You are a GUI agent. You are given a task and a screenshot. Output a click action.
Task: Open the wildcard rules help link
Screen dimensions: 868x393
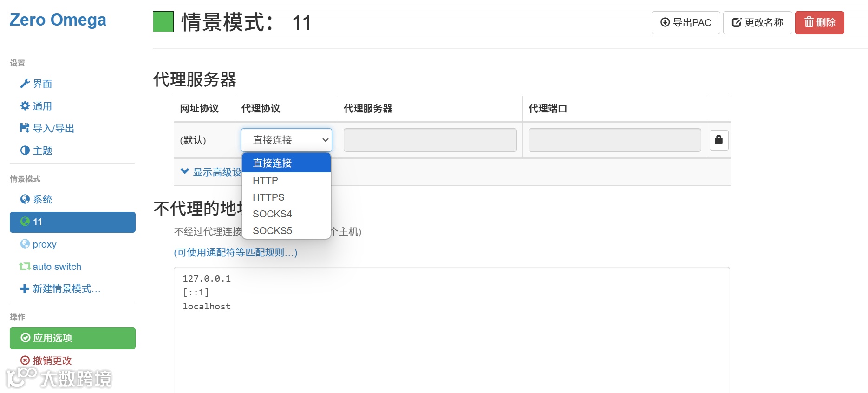click(x=236, y=253)
